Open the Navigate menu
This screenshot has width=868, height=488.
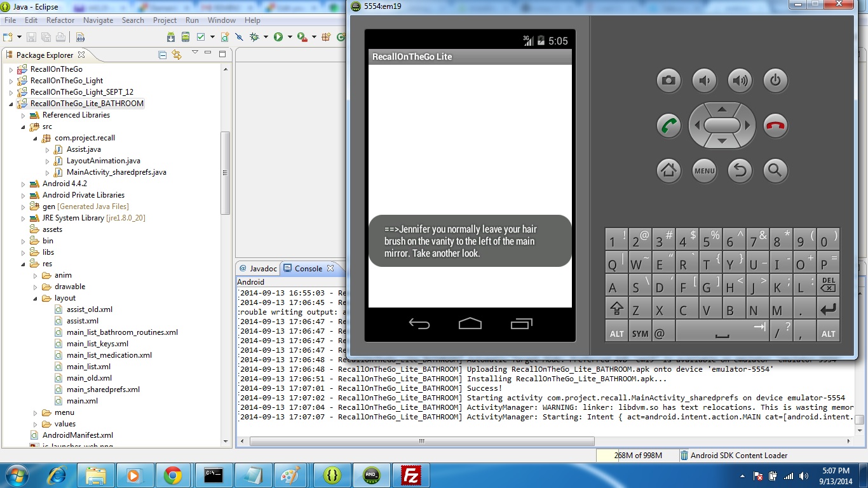coord(98,20)
